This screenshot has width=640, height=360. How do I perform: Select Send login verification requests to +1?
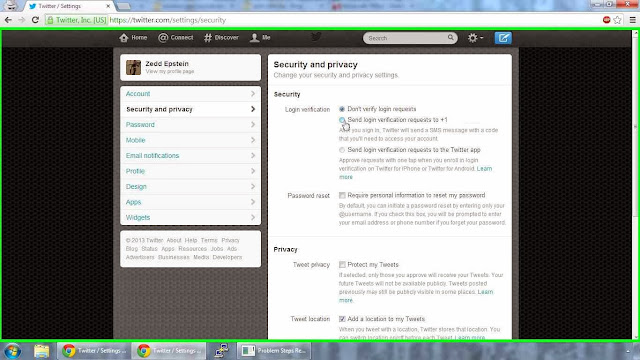[342, 120]
